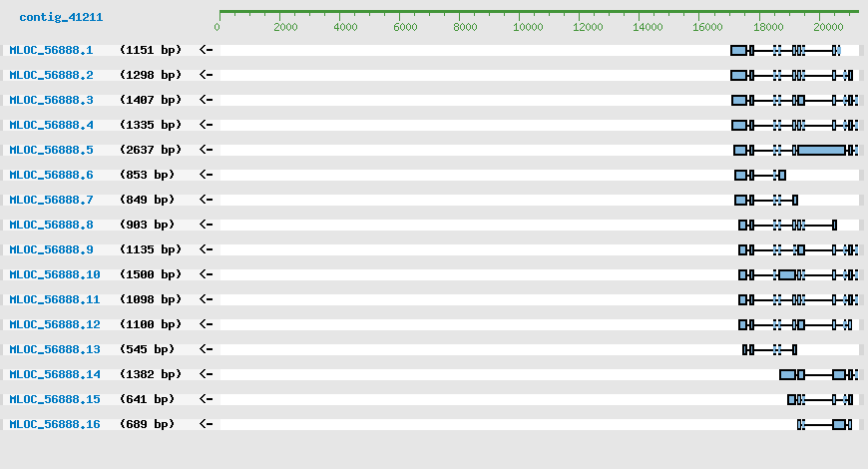Click the strand arrow on the MLOC_56888.15 row
This screenshot has height=469, width=868.
coord(207,399)
